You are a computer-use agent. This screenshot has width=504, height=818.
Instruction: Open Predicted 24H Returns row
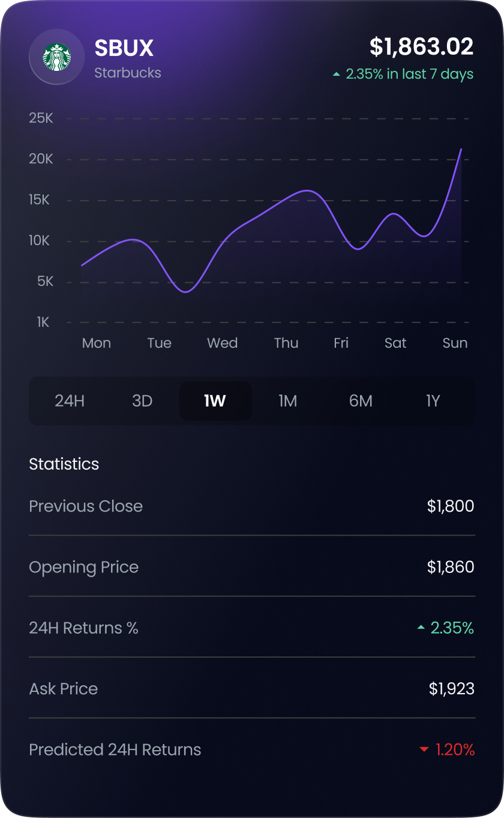pos(252,750)
